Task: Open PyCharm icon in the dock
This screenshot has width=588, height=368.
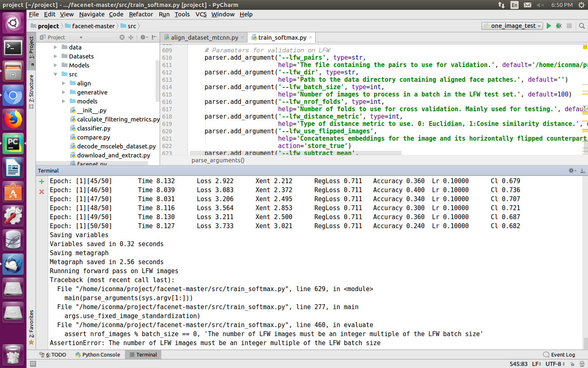Action: tap(13, 144)
